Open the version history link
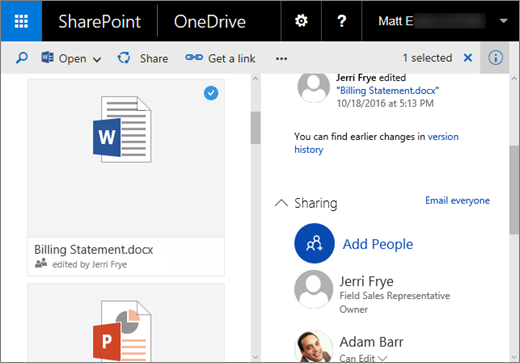The height and width of the screenshot is (363, 520). 376,143
